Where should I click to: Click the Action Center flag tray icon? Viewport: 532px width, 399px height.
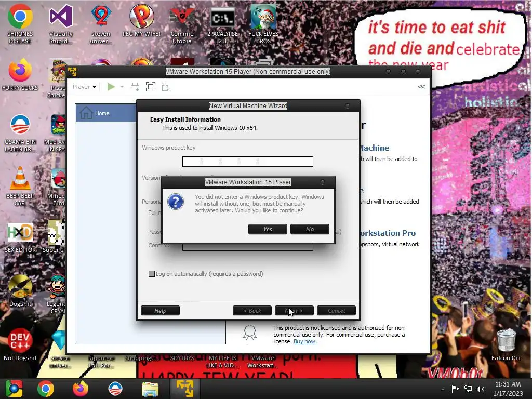click(x=455, y=389)
